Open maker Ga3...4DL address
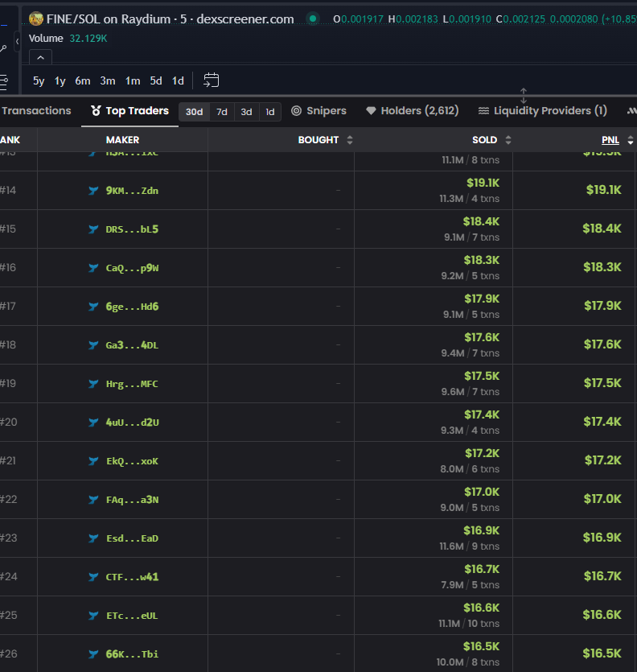Viewport: 637px width, 672px height. [132, 345]
